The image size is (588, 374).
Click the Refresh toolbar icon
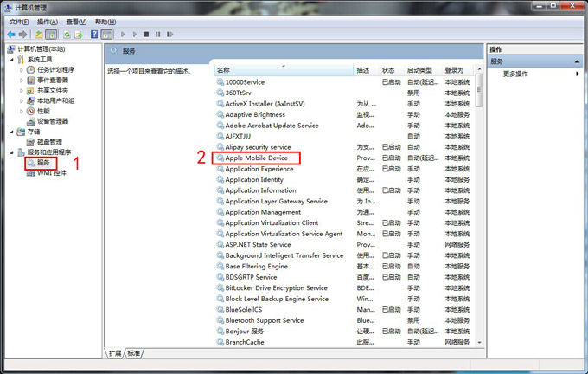click(66, 35)
